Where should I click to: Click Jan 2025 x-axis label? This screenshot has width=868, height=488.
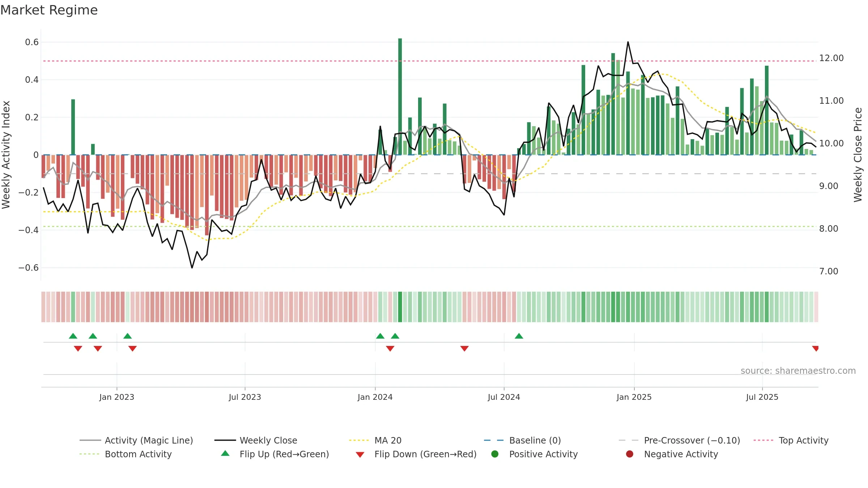click(634, 397)
